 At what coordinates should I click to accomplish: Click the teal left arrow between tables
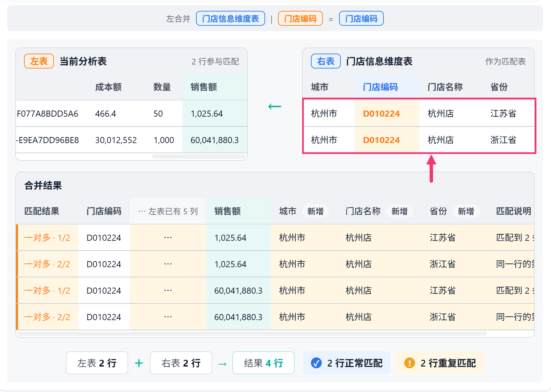(x=275, y=106)
